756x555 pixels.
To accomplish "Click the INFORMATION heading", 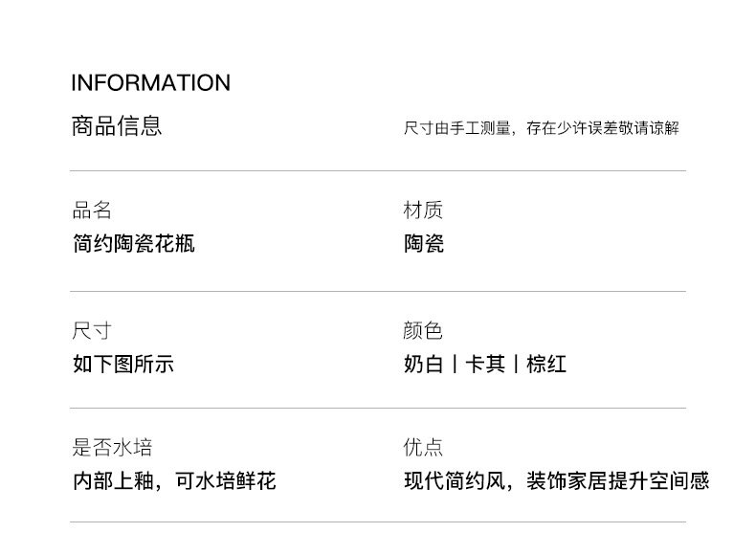I will point(150,83).
